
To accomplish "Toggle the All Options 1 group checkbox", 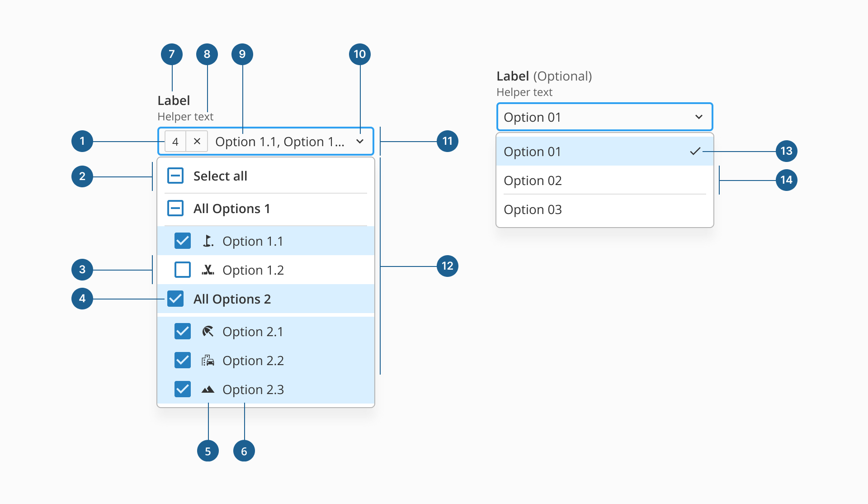I will pyautogui.click(x=175, y=209).
